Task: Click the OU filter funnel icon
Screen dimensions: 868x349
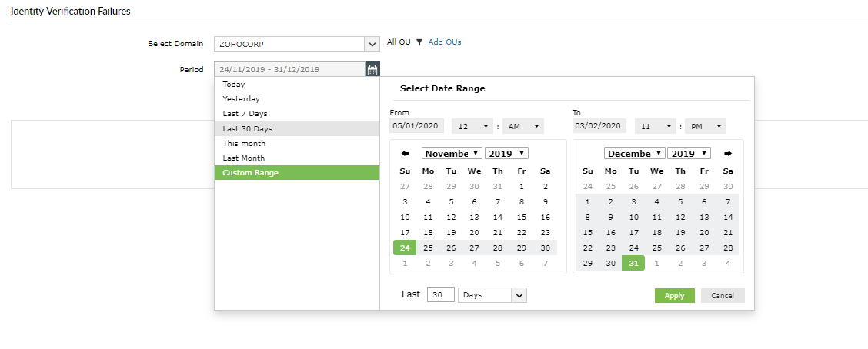Action: point(419,42)
